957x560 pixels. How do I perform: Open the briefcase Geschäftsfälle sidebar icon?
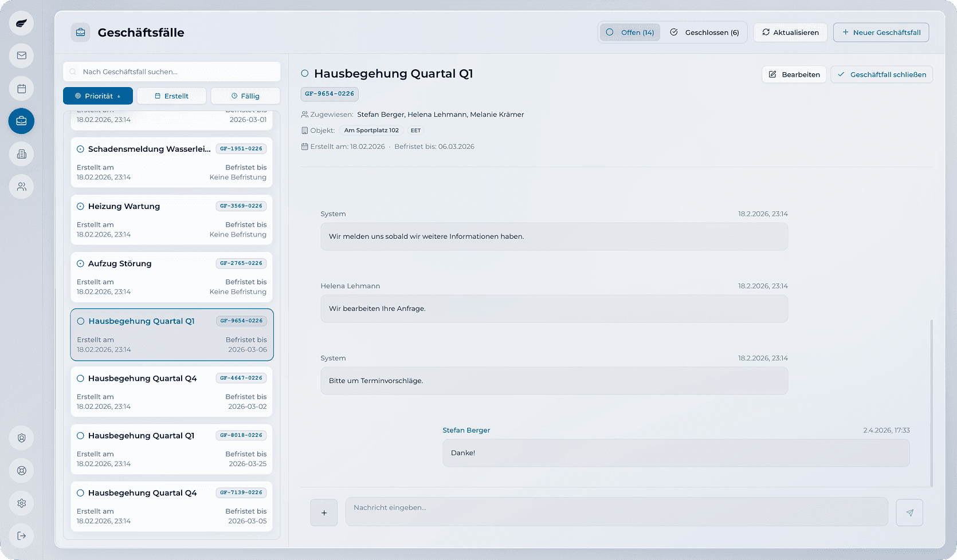(21, 121)
